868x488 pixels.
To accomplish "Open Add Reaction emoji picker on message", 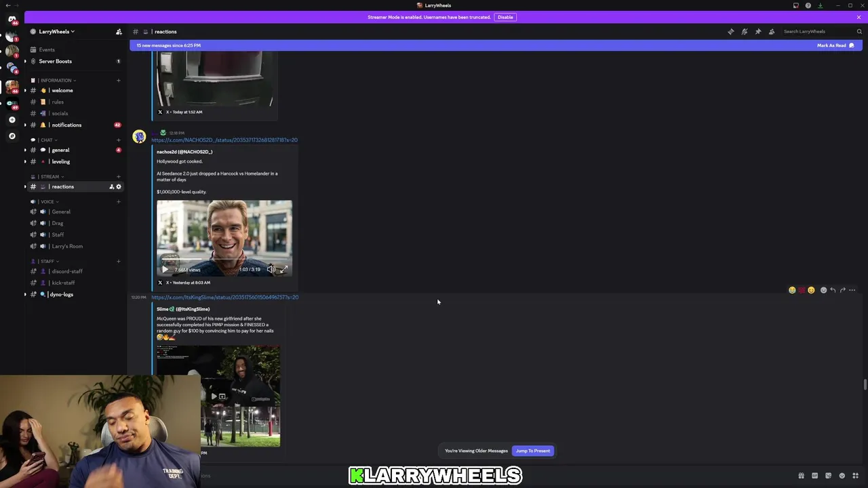I will pos(823,290).
